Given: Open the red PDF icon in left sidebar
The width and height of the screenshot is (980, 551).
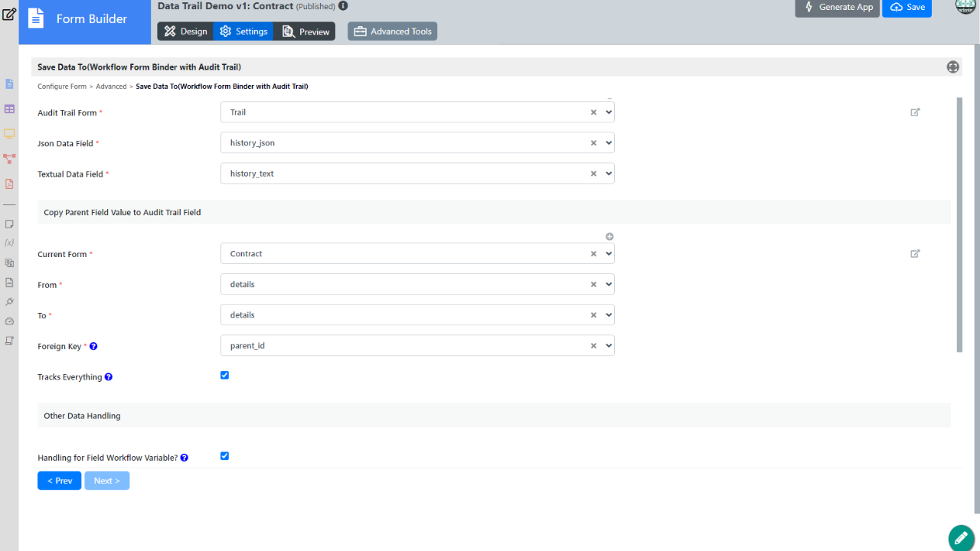Looking at the screenshot, I should pos(9,184).
